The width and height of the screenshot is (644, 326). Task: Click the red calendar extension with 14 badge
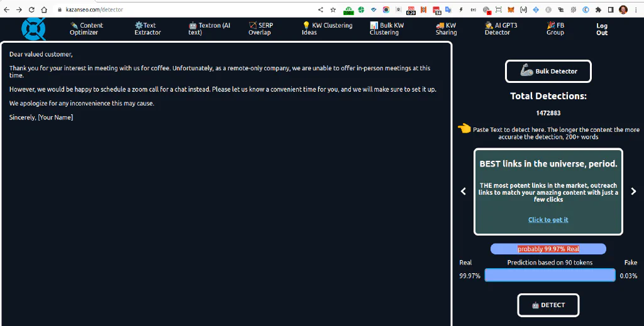click(436, 10)
